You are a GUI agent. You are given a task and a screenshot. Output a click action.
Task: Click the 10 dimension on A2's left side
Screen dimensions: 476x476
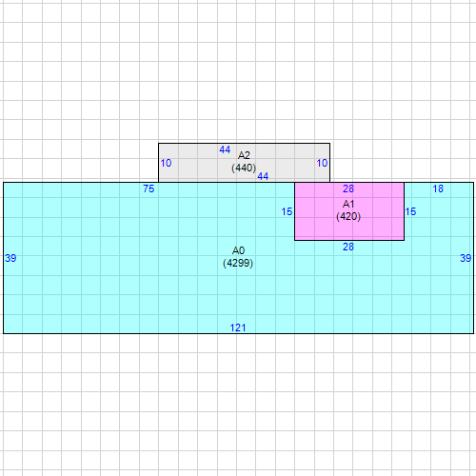pyautogui.click(x=166, y=163)
